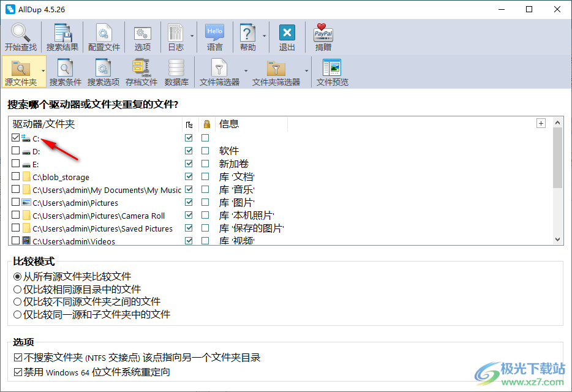Expand the 文件夹筛选器 dropdown arrow
The image size is (572, 392).
click(x=306, y=71)
